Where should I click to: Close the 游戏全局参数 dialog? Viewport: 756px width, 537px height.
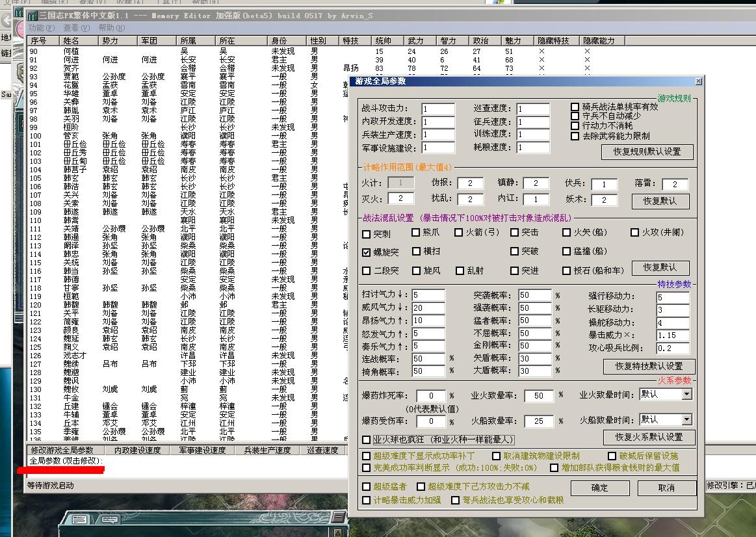coord(698,81)
